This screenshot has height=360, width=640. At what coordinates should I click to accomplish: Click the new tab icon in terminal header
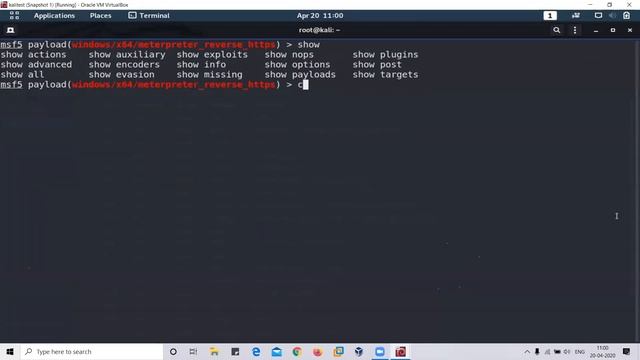click(11, 30)
